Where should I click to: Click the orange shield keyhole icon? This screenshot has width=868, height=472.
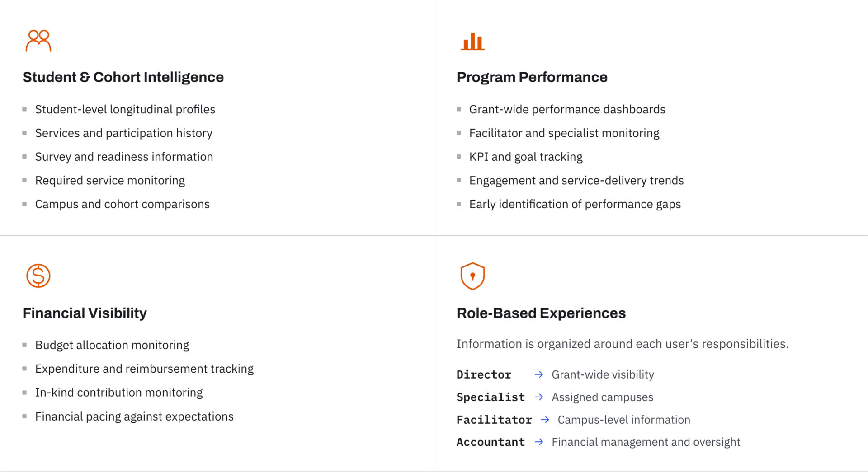[472, 276]
